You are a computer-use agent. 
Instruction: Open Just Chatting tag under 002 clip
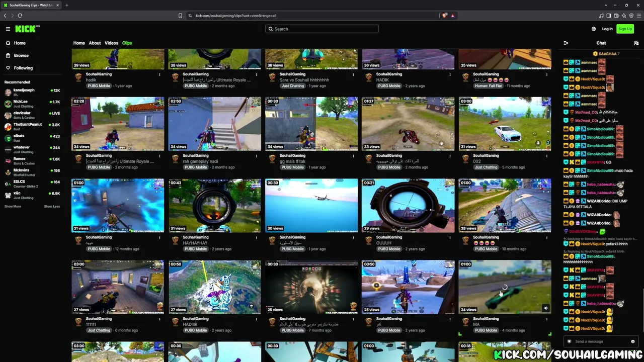pos(486,167)
